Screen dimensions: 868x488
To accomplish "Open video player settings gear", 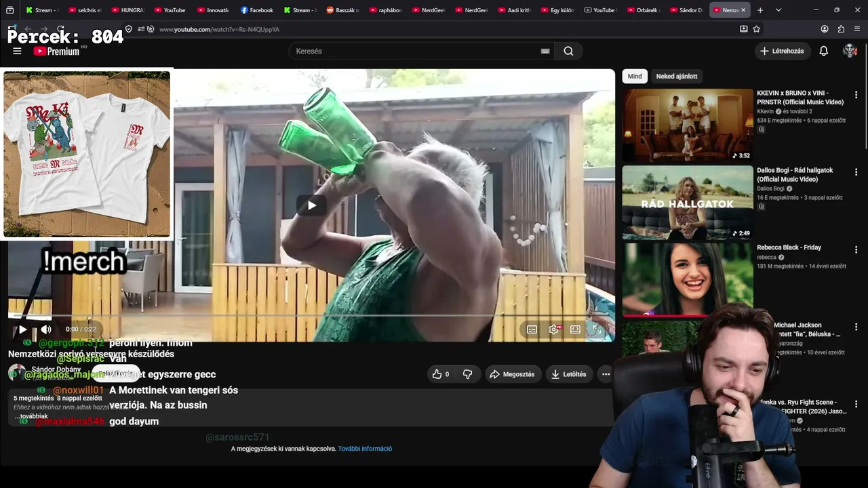I will [x=554, y=329].
